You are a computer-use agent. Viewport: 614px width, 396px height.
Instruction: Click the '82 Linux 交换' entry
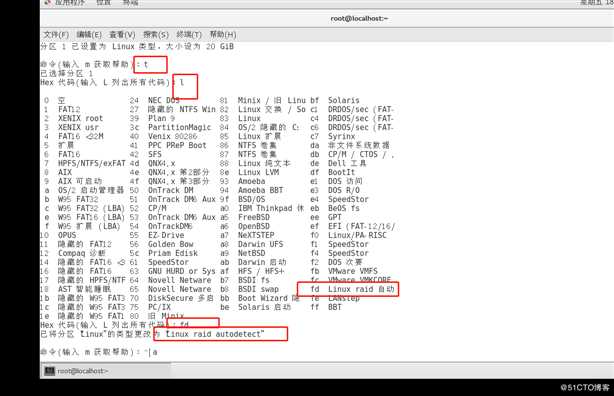coord(262,109)
